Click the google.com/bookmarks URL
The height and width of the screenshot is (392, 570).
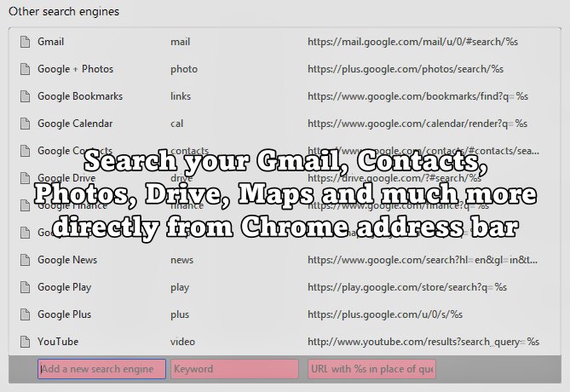417,96
